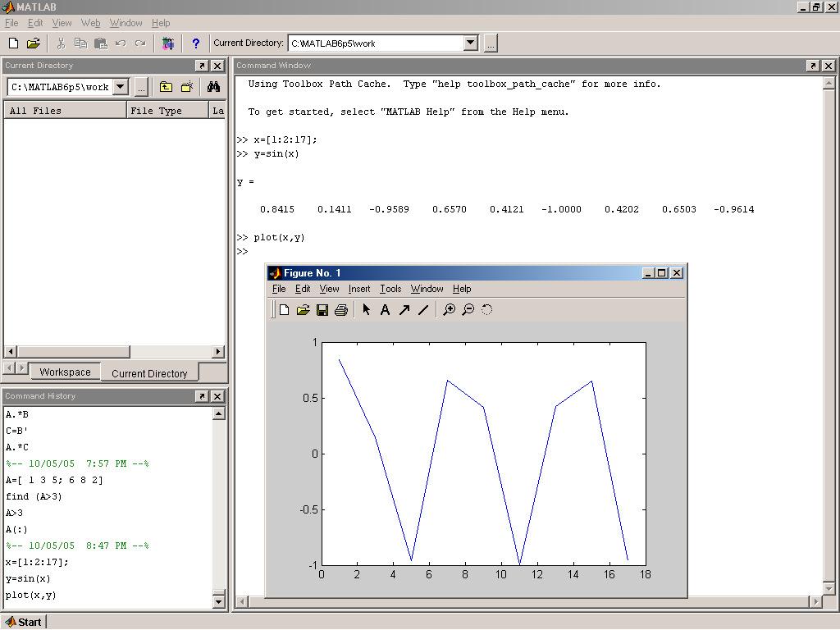Select 'plot(x,y)' in Command History
This screenshot has width=840, height=630.
click(30, 596)
